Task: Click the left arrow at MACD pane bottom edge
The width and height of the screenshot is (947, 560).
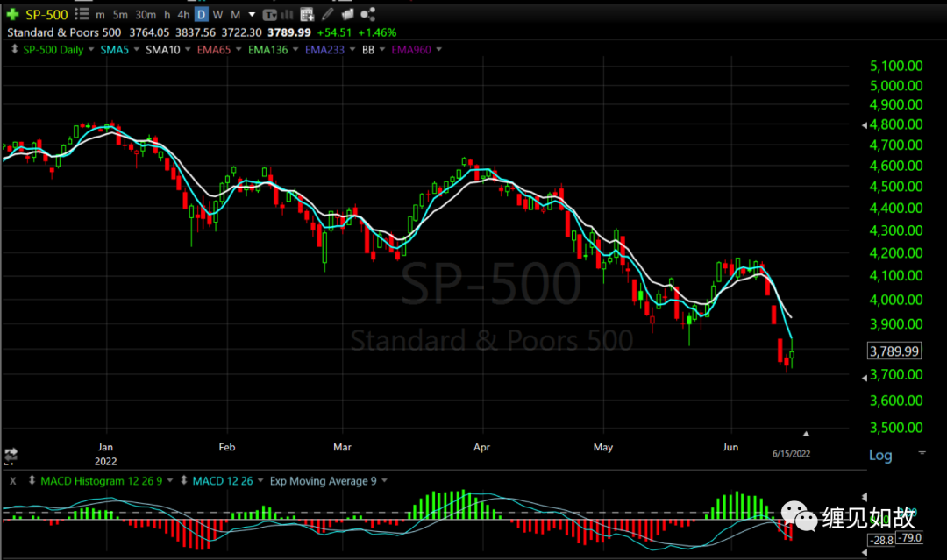Action: pyautogui.click(x=865, y=552)
